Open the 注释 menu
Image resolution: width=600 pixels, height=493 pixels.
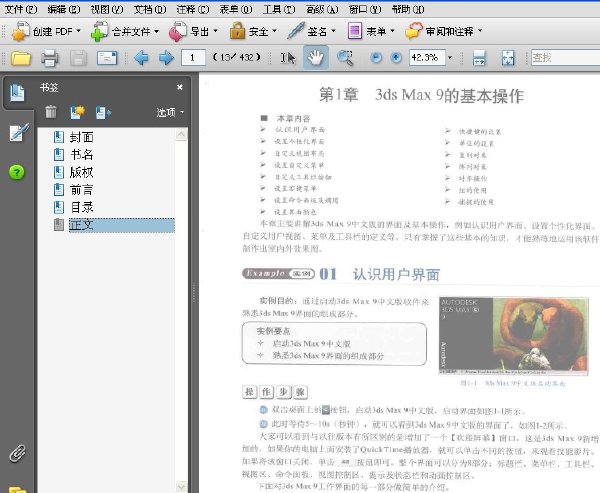tap(193, 9)
